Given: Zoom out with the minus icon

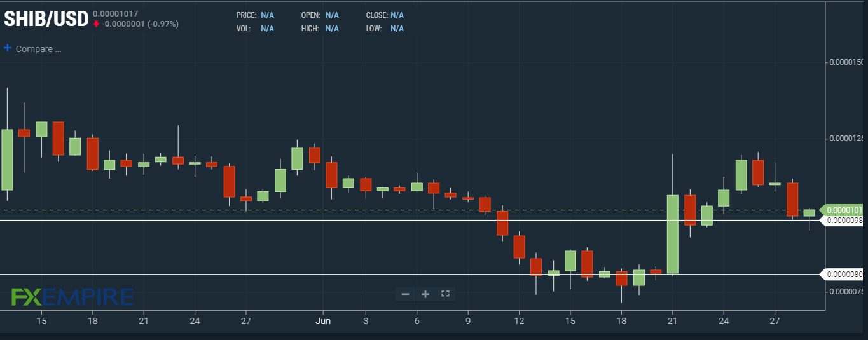Looking at the screenshot, I should (405, 294).
